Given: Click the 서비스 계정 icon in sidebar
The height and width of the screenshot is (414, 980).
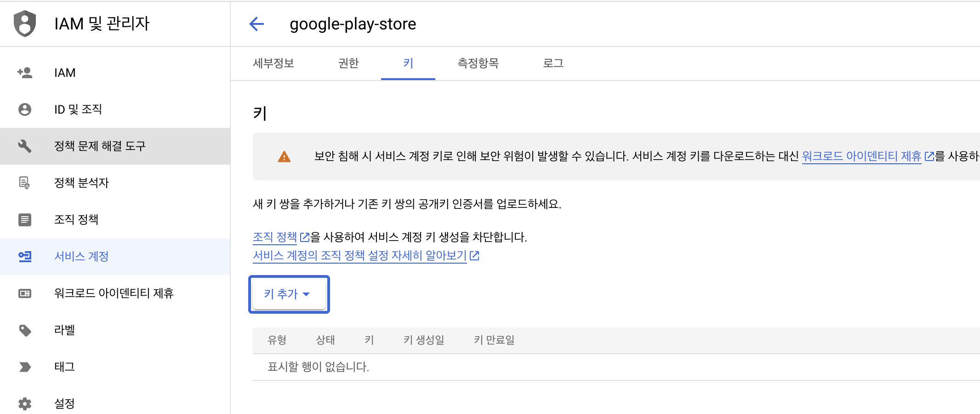Looking at the screenshot, I should [25, 257].
